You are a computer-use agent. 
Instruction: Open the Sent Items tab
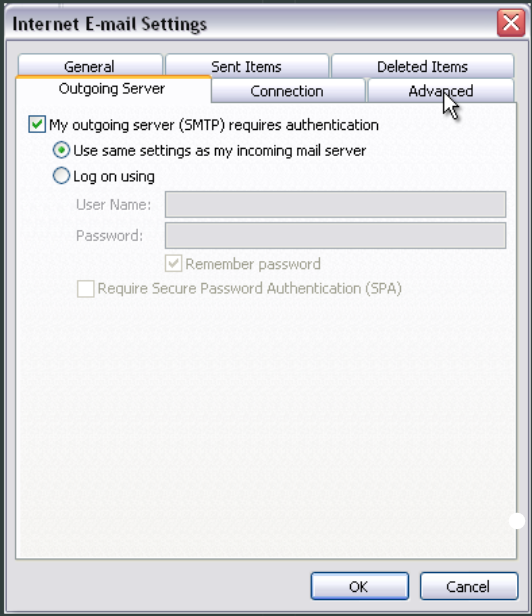click(x=246, y=66)
